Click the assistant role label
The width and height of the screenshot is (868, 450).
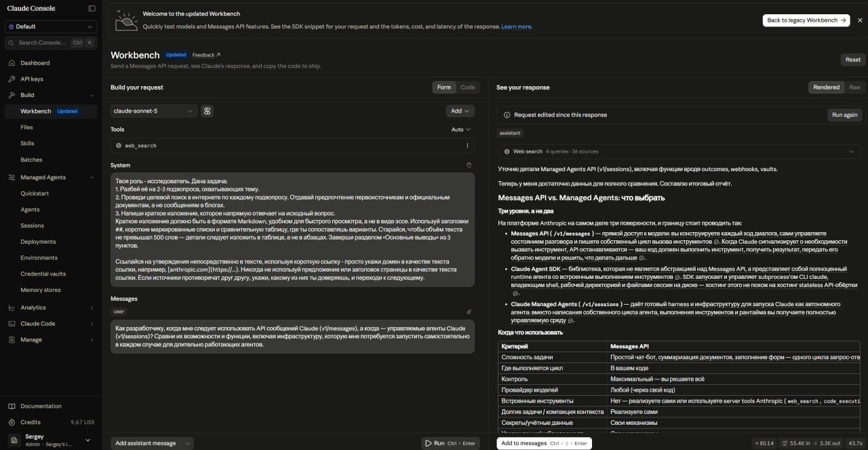point(510,134)
